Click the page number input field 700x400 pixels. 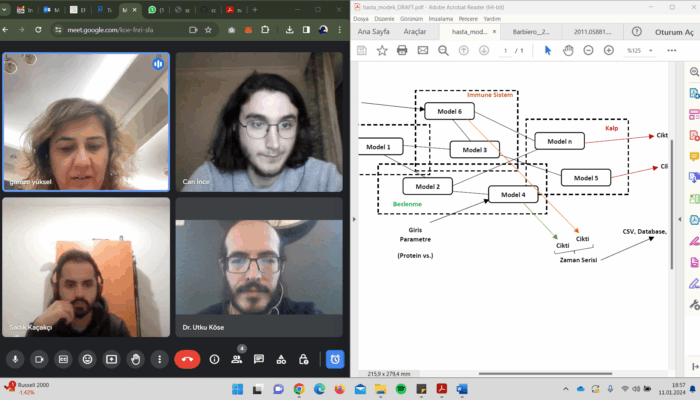click(x=506, y=50)
